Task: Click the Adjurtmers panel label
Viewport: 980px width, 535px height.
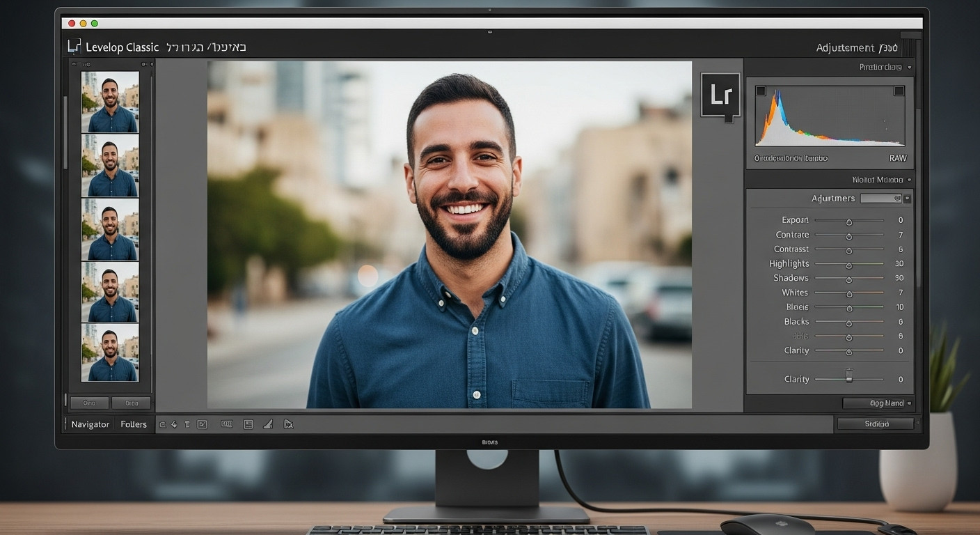Action: click(x=833, y=199)
